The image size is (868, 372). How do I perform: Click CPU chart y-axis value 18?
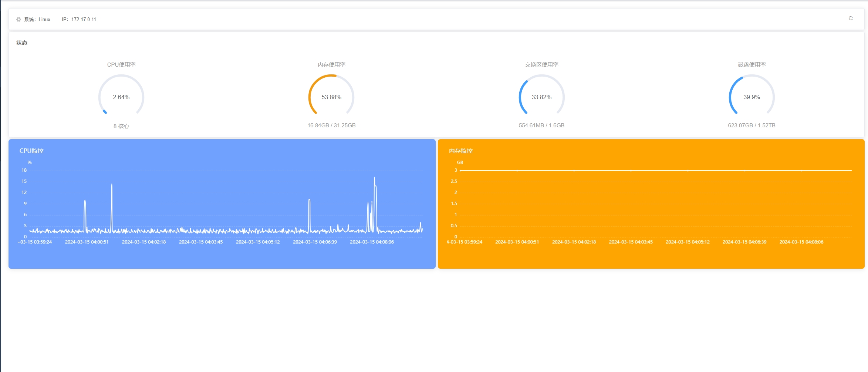pyautogui.click(x=24, y=170)
